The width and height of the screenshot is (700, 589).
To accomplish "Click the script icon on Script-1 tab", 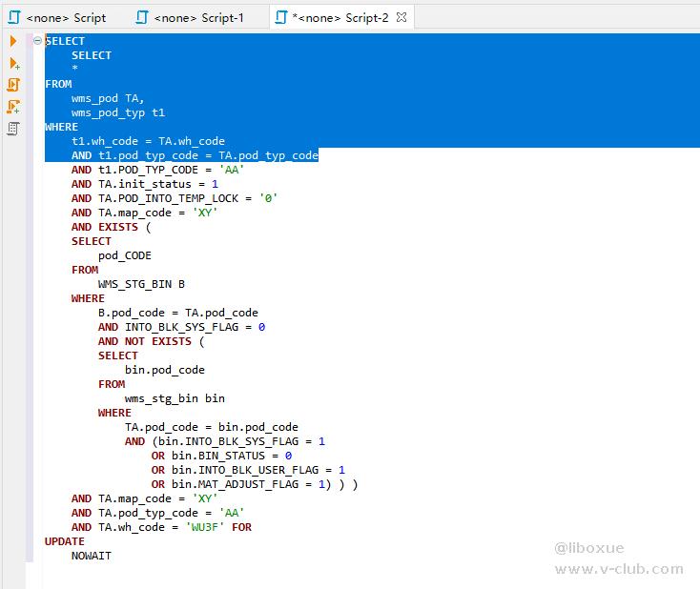I will 143,17.
